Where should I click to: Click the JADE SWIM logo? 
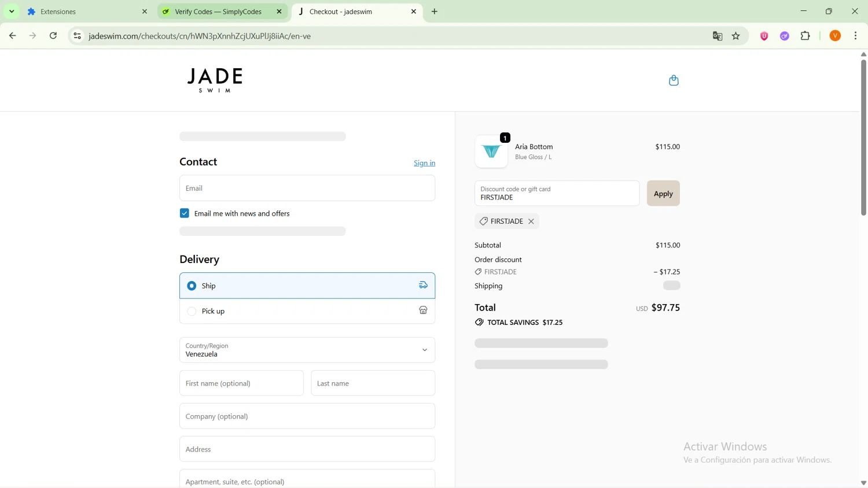click(215, 80)
